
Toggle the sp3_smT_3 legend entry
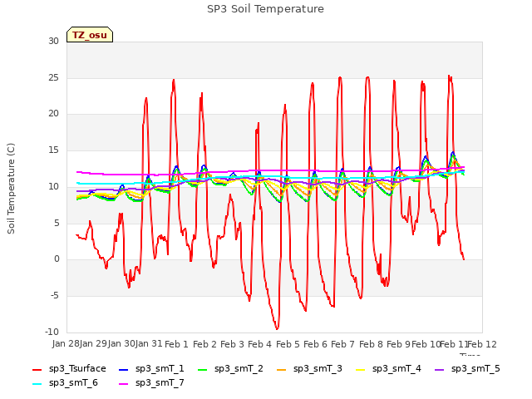tap(309, 369)
